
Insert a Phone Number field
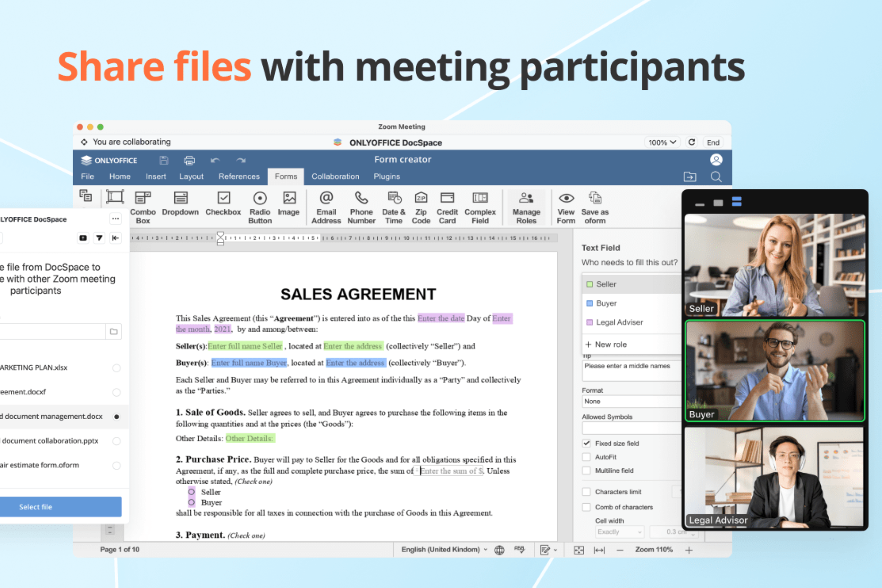tap(361, 207)
